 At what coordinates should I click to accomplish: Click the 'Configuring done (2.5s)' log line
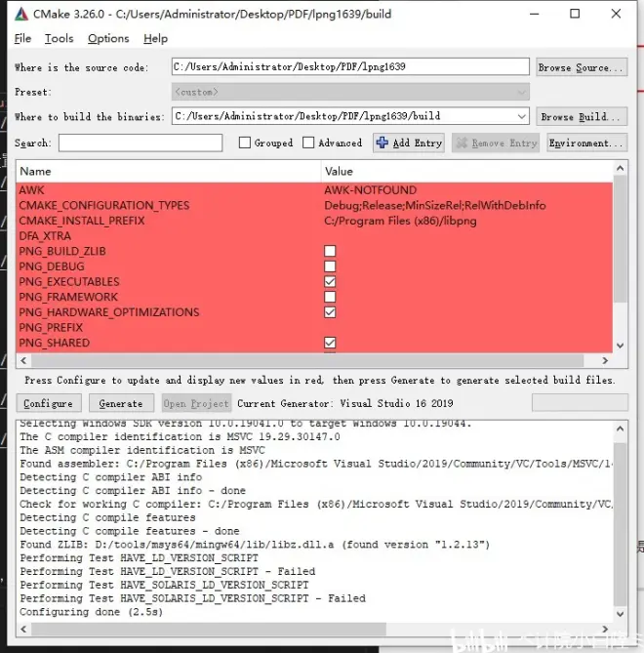click(91, 612)
